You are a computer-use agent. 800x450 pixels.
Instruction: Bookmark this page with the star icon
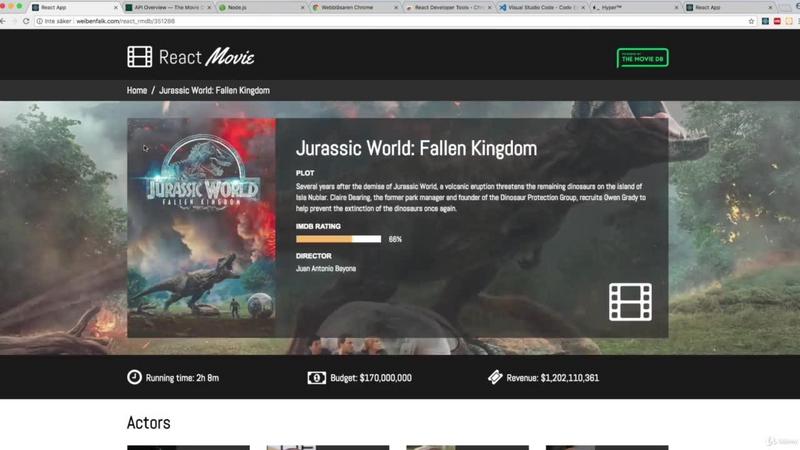point(751,21)
